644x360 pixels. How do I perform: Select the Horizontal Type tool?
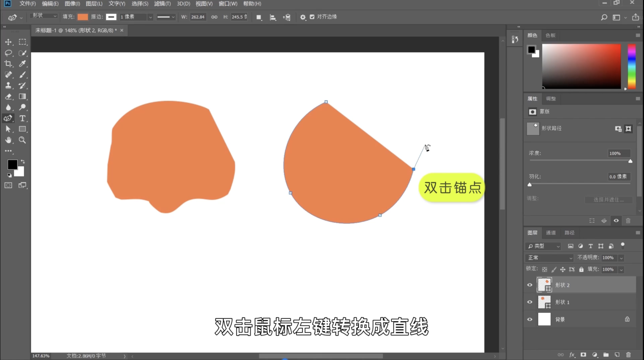tap(22, 118)
